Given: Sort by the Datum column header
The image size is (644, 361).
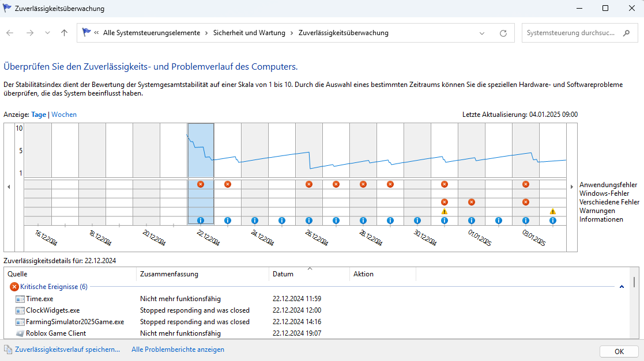Looking at the screenshot, I should click(309, 274).
